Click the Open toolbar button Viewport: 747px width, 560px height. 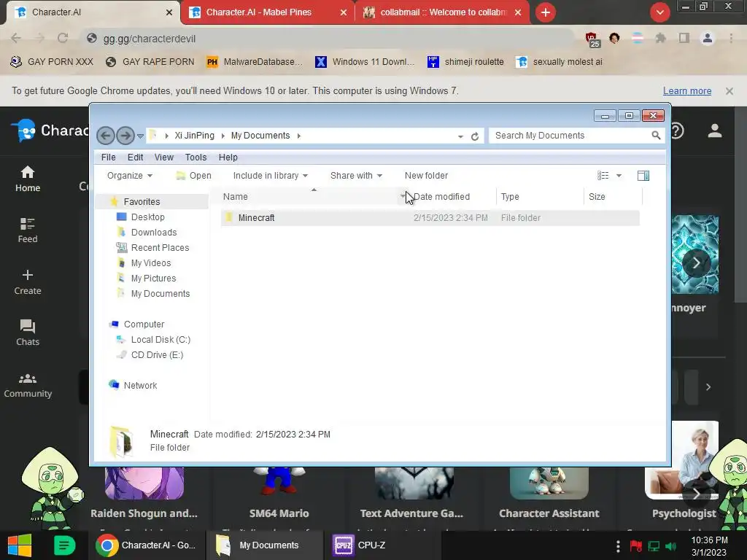[x=193, y=176]
